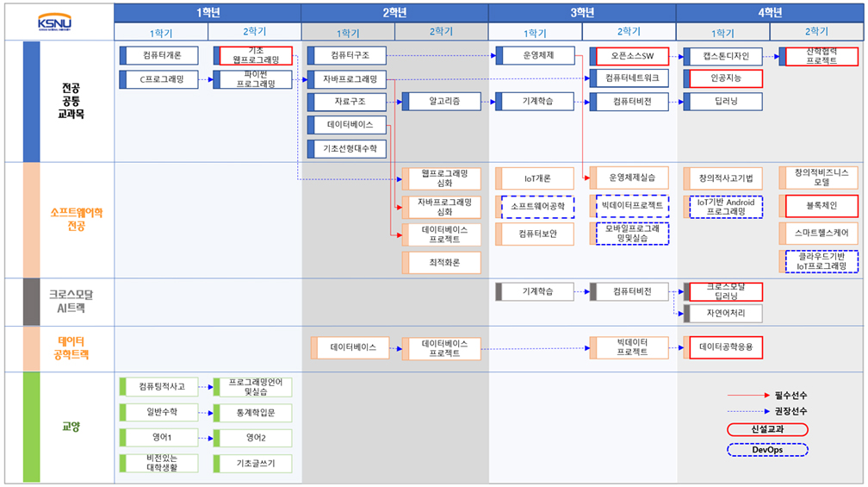This screenshot has width=868, height=487.
Task: Click the 전공 공통 교과목 row label
Action: click(x=71, y=101)
